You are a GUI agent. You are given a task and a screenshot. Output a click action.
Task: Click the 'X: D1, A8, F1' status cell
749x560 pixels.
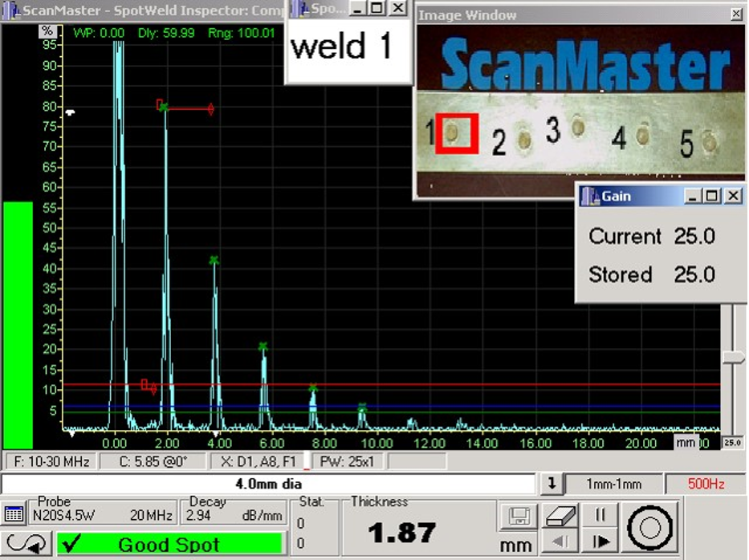(258, 461)
